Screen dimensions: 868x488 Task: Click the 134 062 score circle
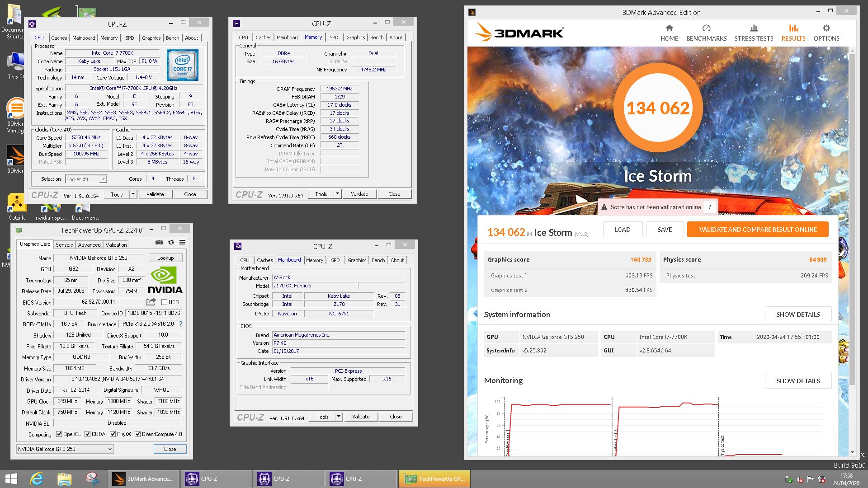click(658, 108)
